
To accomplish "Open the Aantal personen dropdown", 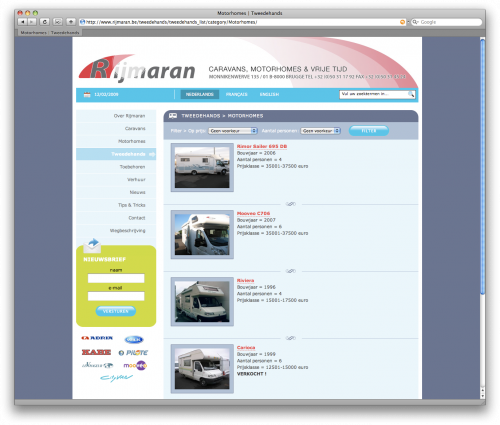I will point(320,131).
